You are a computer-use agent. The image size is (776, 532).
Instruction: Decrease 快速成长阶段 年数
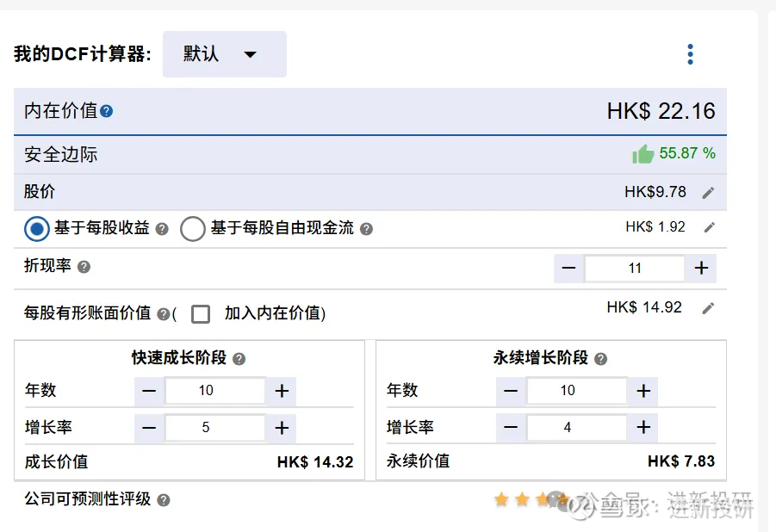(x=149, y=391)
